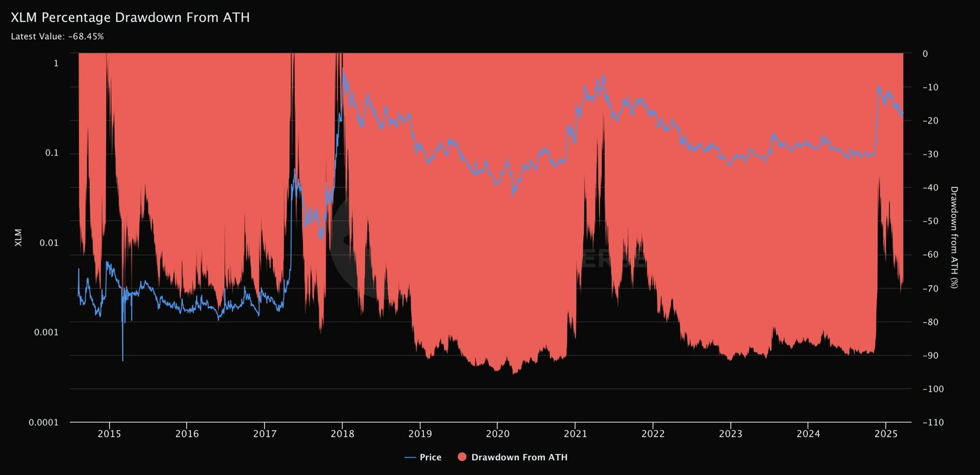Select the Latest Value -68.45% text
Image resolution: width=980 pixels, height=475 pixels.
pos(57,36)
